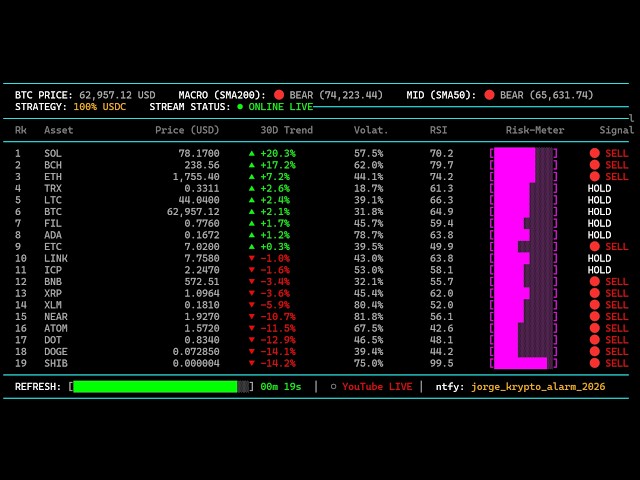This screenshot has width=640, height=480.
Task: Click the 100% USDC strategy value
Action: coord(100,107)
